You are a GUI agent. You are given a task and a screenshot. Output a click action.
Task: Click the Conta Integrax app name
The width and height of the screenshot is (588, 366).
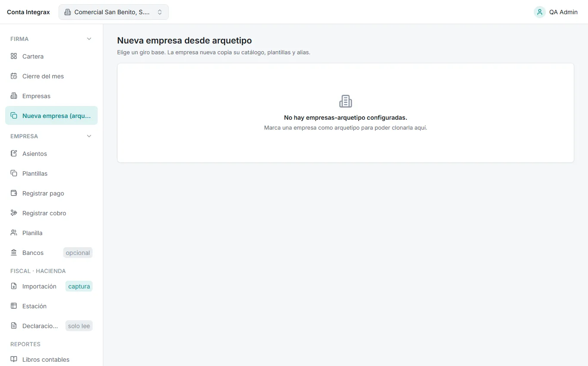[x=28, y=12]
